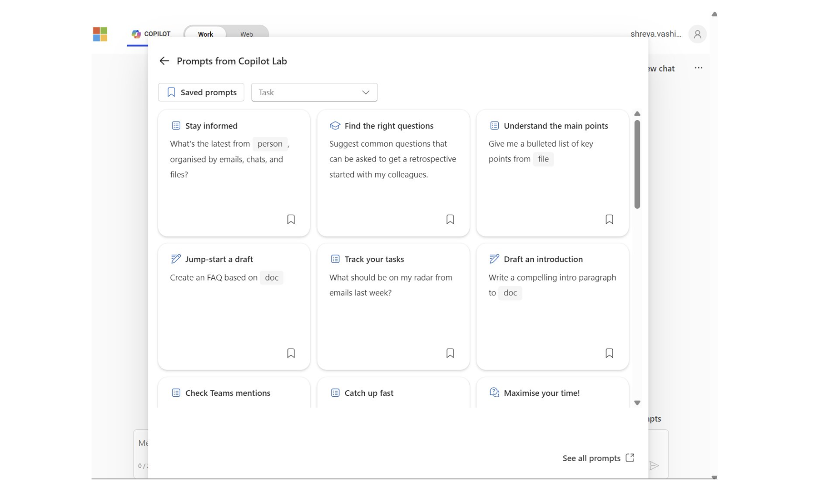Click the person placeholder in Stay informed
Viewport: 822px width, 504px height.
[x=270, y=144]
